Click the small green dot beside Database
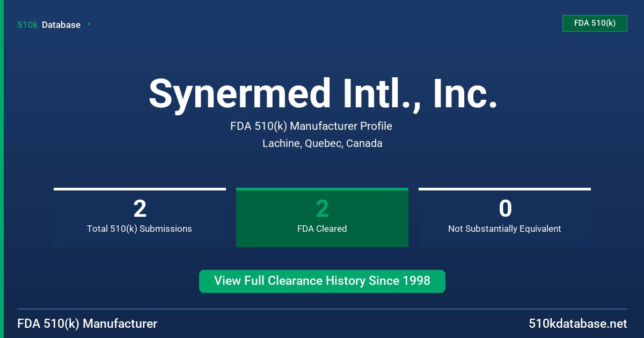The image size is (644, 338). click(x=89, y=24)
